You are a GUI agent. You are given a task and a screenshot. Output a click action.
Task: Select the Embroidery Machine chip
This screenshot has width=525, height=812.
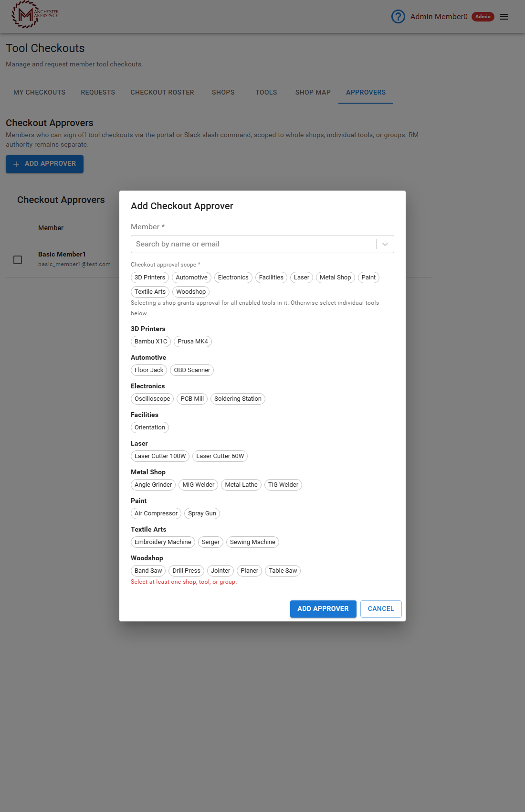click(163, 542)
